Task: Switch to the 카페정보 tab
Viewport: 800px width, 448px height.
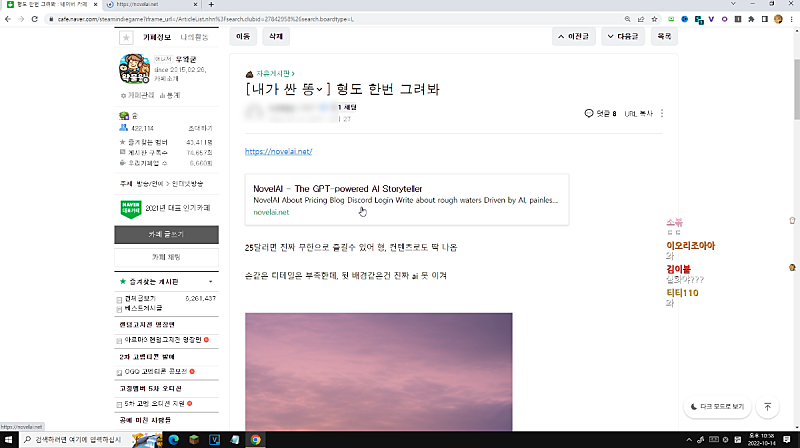Action: pyautogui.click(x=159, y=37)
